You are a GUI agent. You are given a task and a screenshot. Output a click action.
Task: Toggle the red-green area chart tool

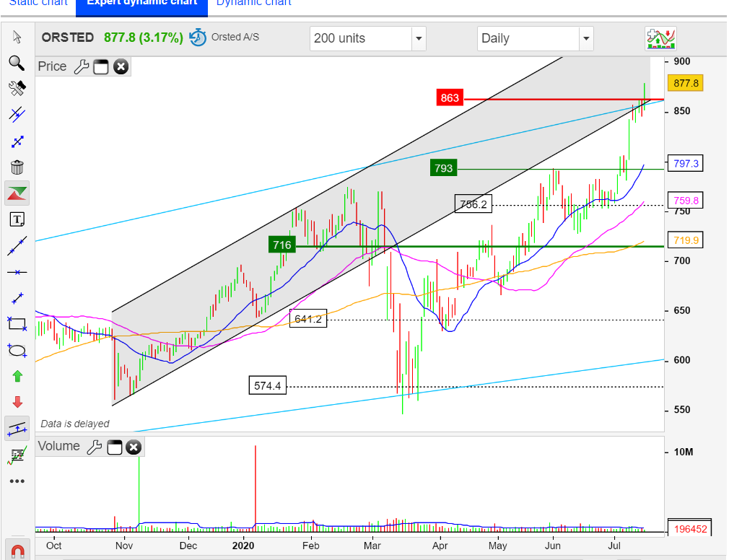click(17, 193)
